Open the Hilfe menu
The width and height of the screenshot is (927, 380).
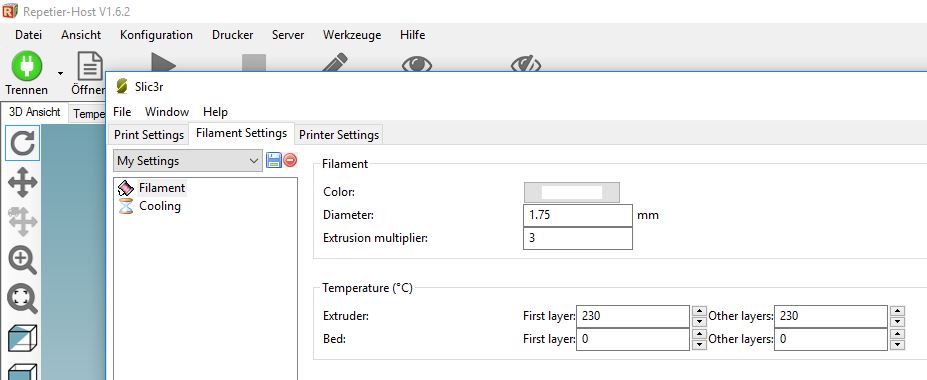[412, 35]
